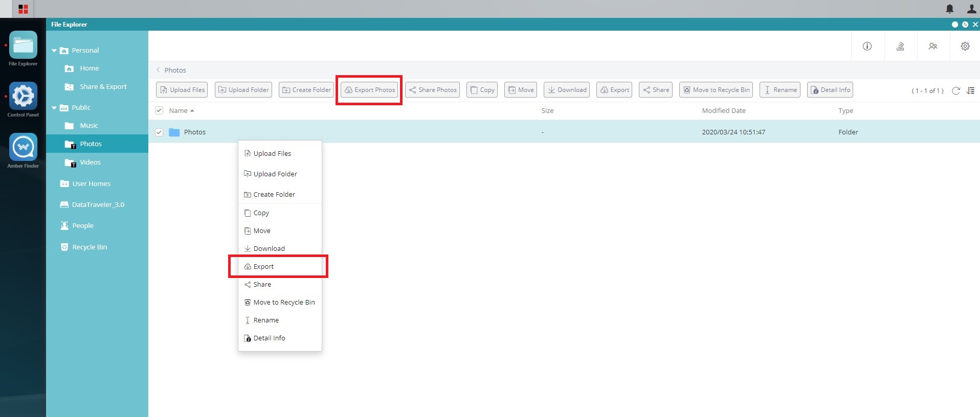Click the Photos folder name in list
This screenshot has height=417, width=980.
[195, 132]
